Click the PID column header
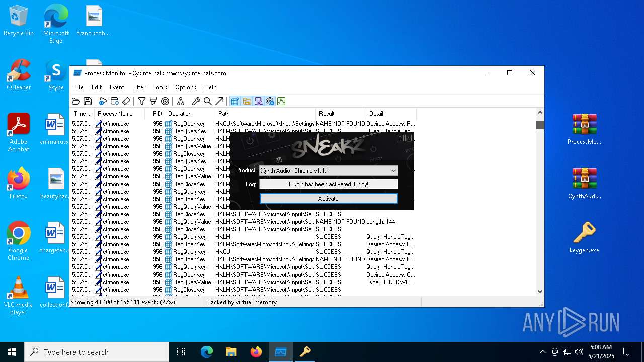 point(155,114)
